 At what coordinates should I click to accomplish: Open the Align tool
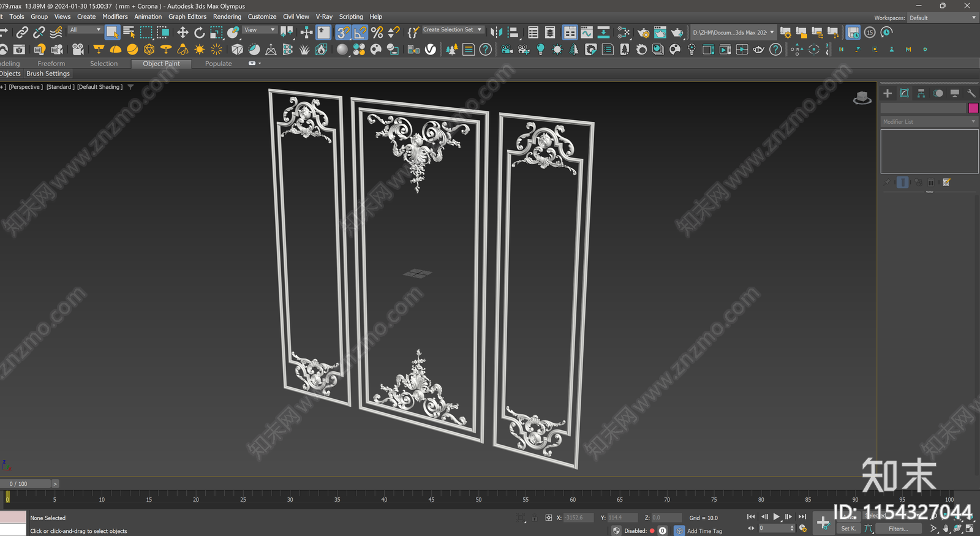[x=513, y=32]
